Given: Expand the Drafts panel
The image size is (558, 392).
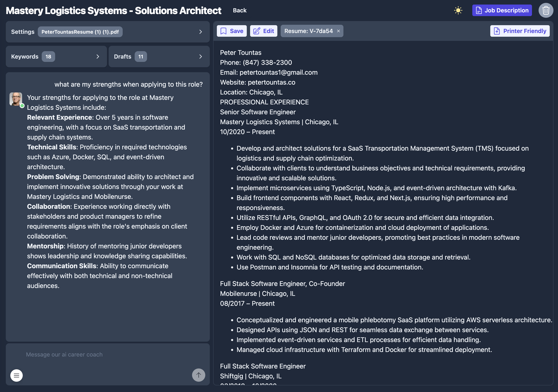Looking at the screenshot, I should pos(201,57).
